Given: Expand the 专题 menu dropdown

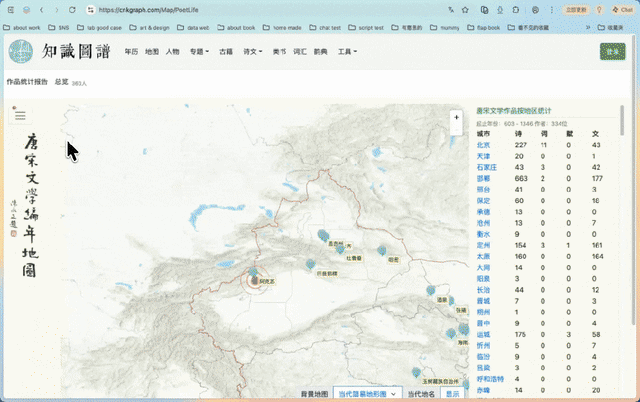Looking at the screenshot, I should coord(199,51).
